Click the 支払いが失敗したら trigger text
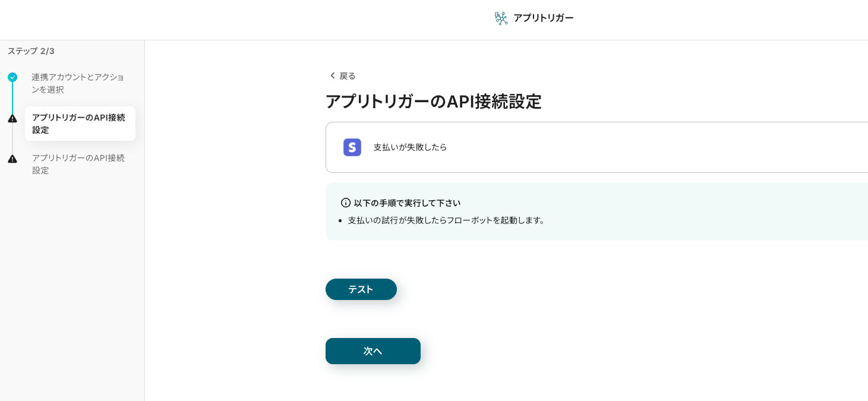 click(x=410, y=147)
